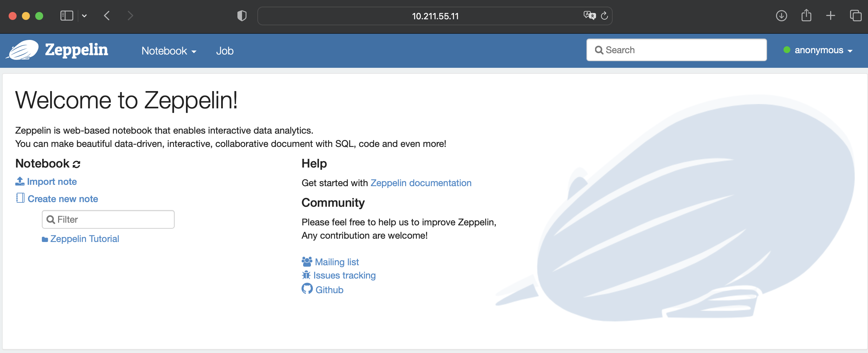The image size is (868, 353).
Task: Click the Zeppelin Tutorial folder icon
Action: pos(45,239)
